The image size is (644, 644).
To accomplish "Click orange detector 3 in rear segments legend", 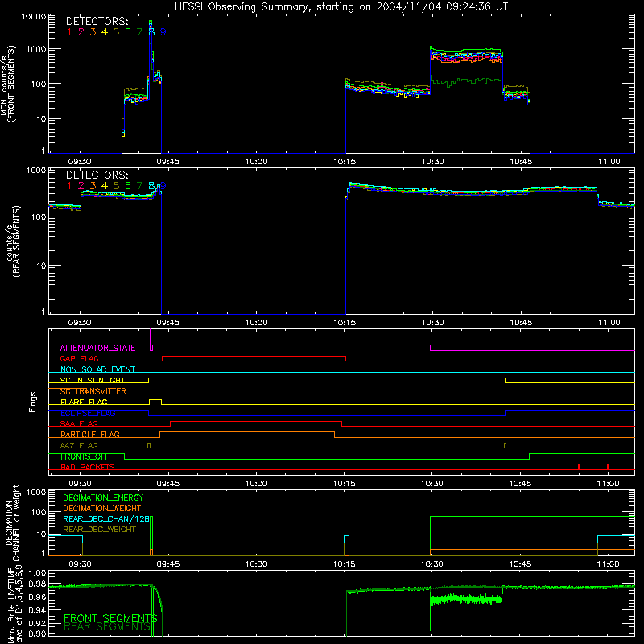I will click(x=93, y=186).
